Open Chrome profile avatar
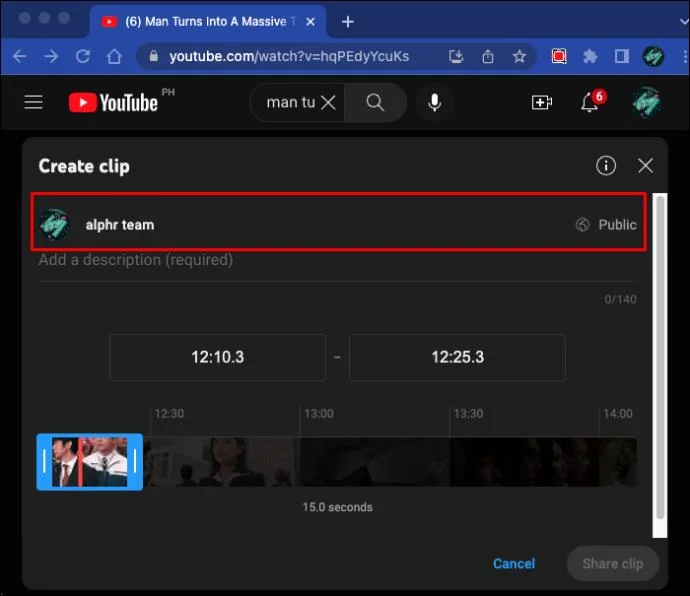The width and height of the screenshot is (690, 596). point(653,56)
